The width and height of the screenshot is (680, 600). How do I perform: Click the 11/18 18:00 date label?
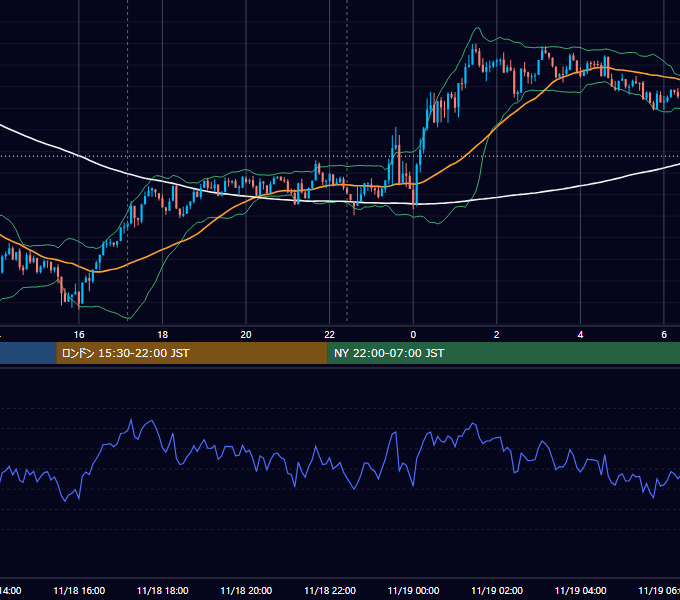click(163, 590)
